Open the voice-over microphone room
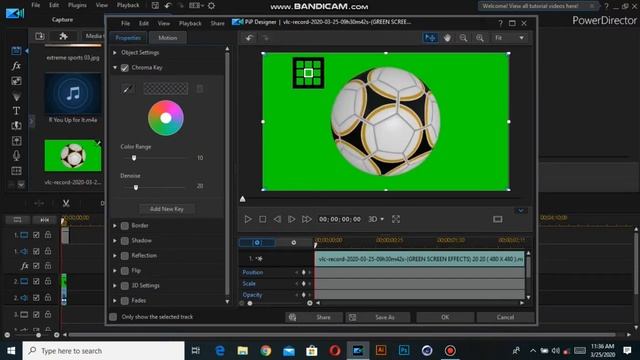 [x=16, y=156]
